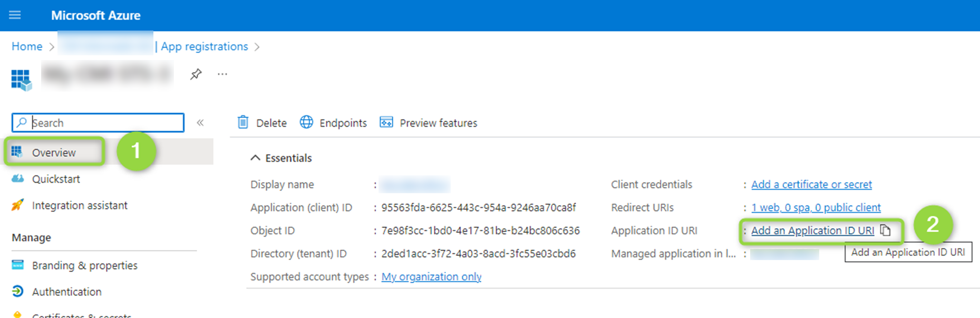Go to Branding & properties
Image resolution: width=980 pixels, height=318 pixels.
(84, 265)
